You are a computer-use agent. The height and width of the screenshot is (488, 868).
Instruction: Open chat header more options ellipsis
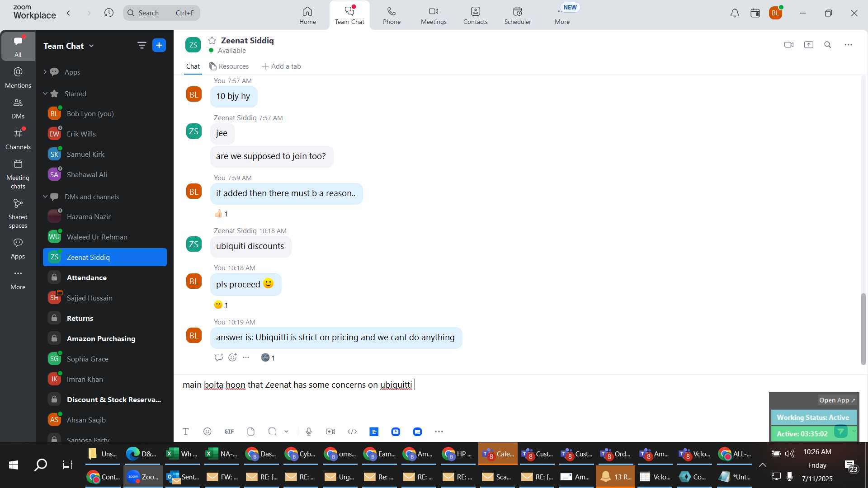(849, 45)
